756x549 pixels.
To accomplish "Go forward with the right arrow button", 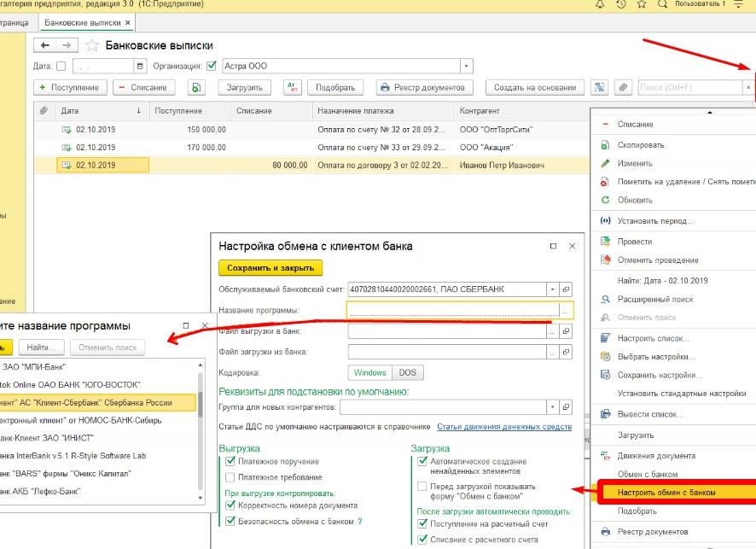I will coord(67,45).
